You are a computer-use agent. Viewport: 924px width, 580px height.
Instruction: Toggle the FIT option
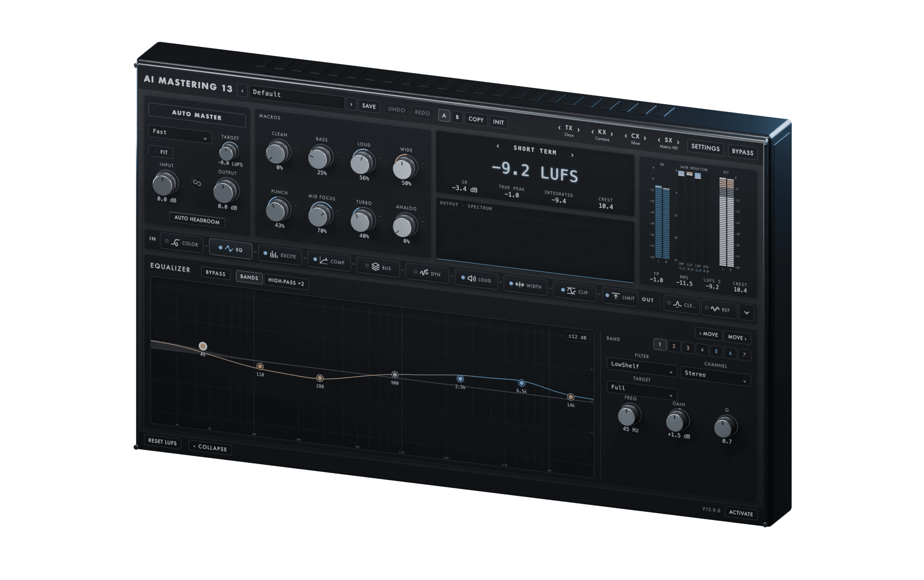161,152
